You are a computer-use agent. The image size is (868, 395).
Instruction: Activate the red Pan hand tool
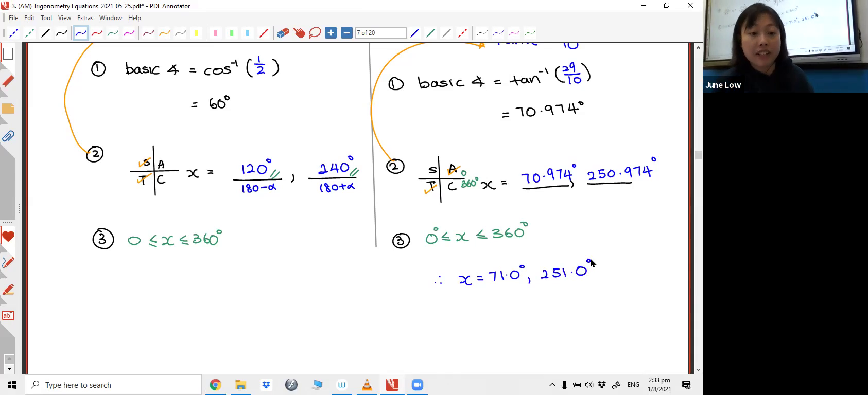coord(299,33)
